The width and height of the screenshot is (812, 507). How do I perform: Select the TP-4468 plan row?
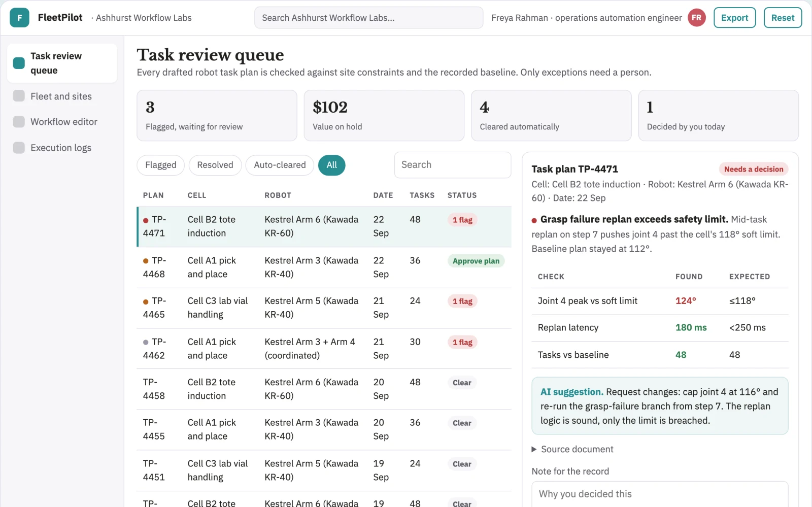324,267
